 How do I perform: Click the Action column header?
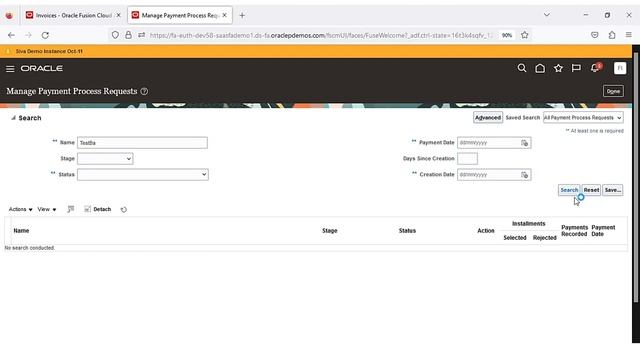coord(486,231)
